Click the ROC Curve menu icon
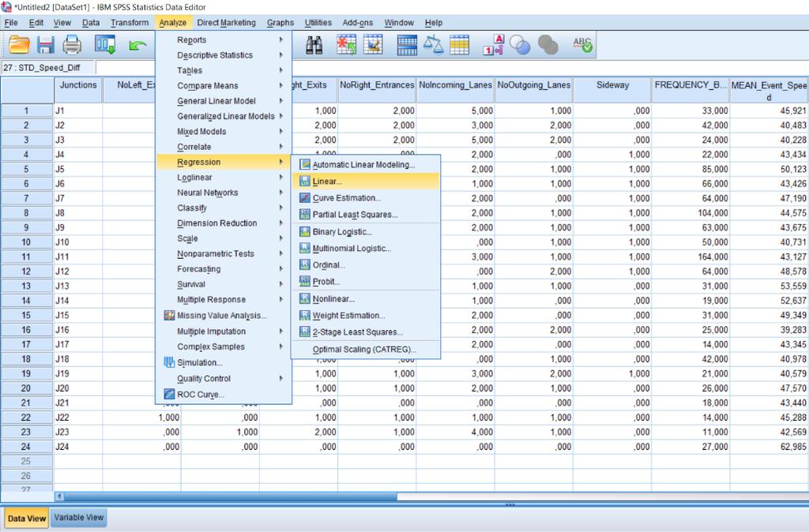 (169, 395)
